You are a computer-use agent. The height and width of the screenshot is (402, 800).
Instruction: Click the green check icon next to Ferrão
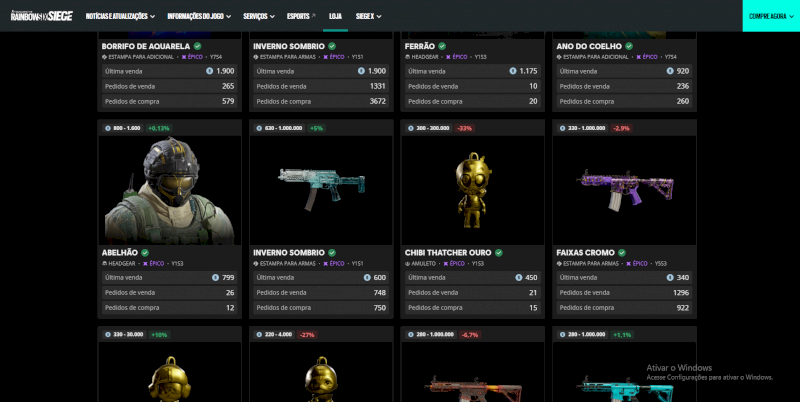coord(441,46)
